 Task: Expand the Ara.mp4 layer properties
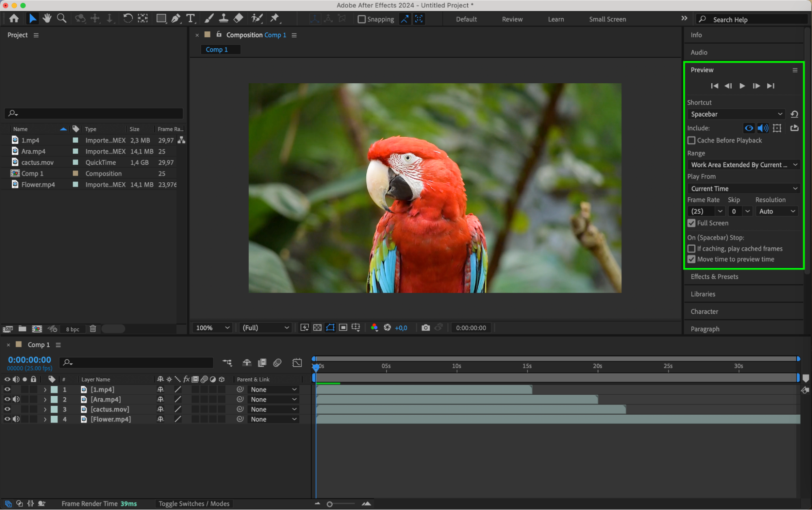[x=45, y=400]
